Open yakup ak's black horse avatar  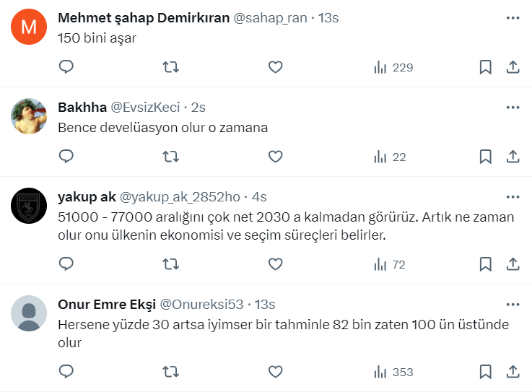click(30, 207)
